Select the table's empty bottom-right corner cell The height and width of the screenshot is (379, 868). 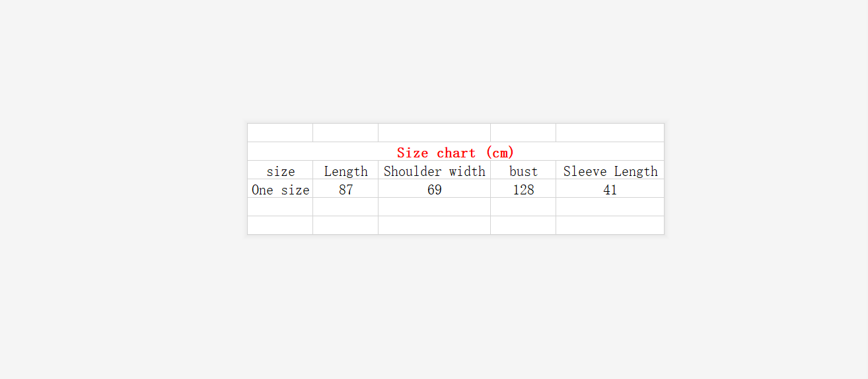[x=610, y=226]
